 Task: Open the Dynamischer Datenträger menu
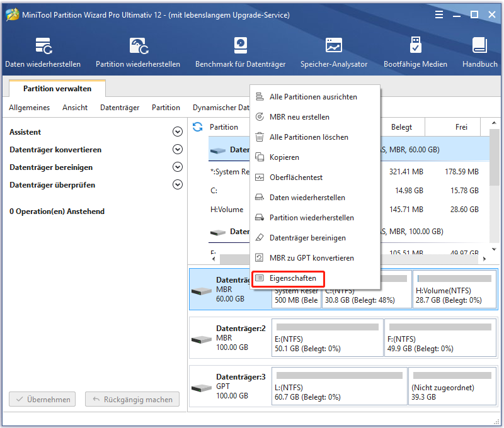(x=221, y=108)
